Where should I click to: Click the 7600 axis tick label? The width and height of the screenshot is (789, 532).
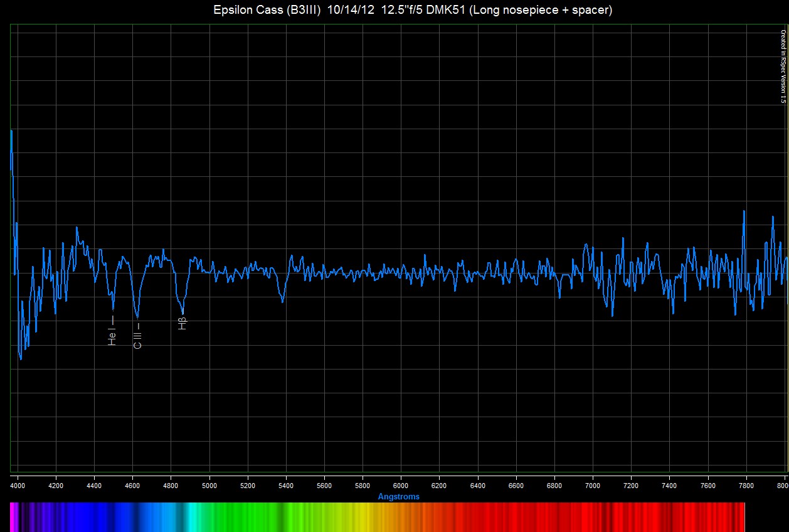click(708, 486)
